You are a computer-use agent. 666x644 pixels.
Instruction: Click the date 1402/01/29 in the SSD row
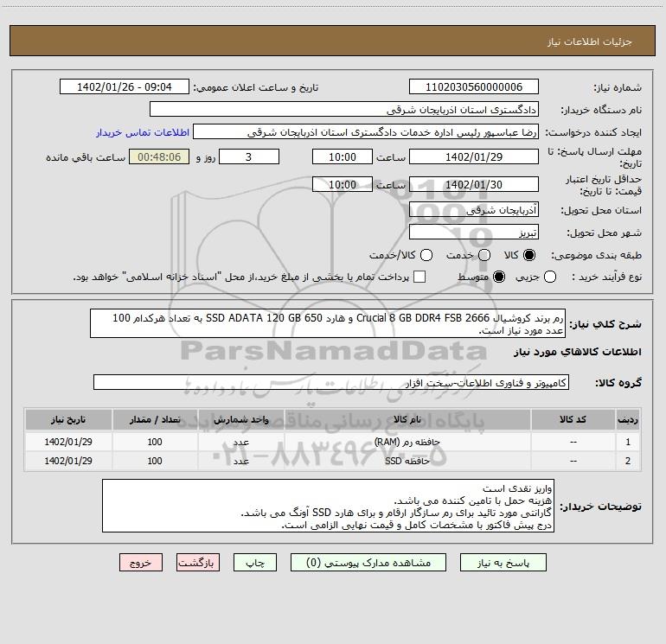coord(68,461)
